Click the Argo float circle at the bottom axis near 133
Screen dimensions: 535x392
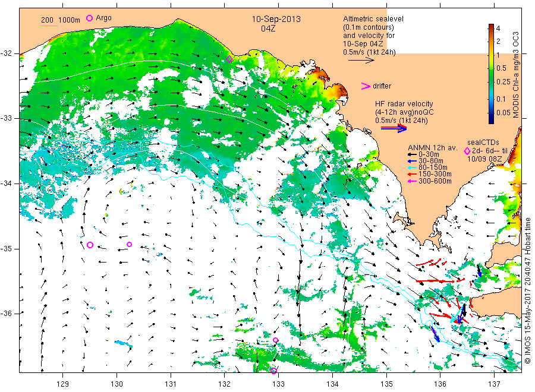[273, 371]
